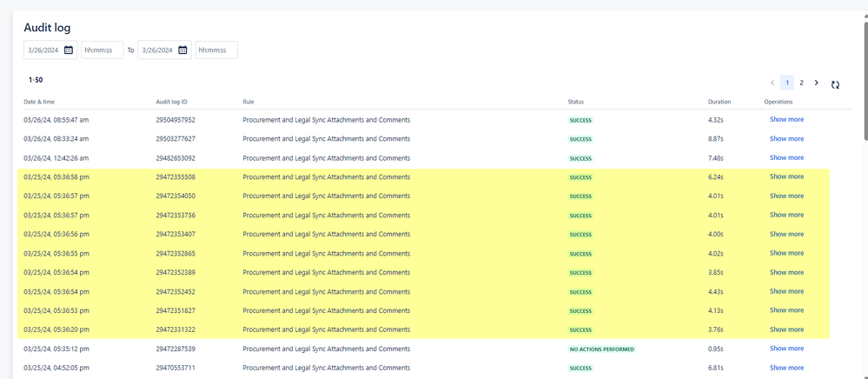Show more for log 29472287539
The height and width of the screenshot is (379, 868).
786,348
